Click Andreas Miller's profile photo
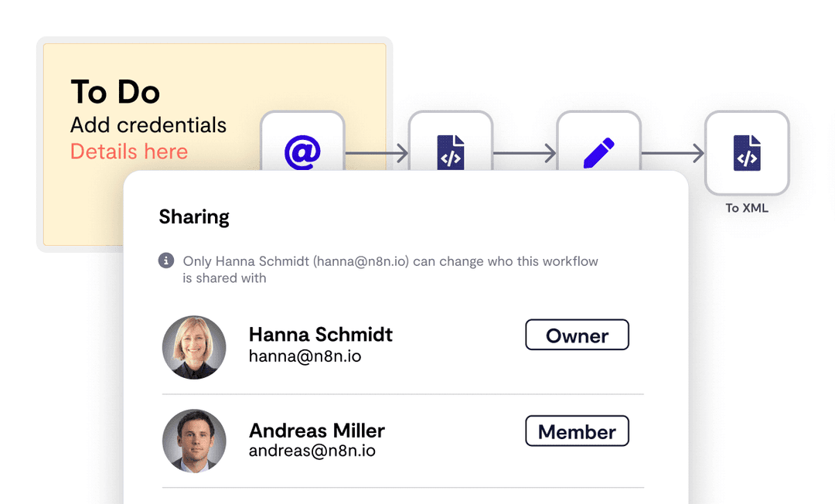 click(194, 441)
